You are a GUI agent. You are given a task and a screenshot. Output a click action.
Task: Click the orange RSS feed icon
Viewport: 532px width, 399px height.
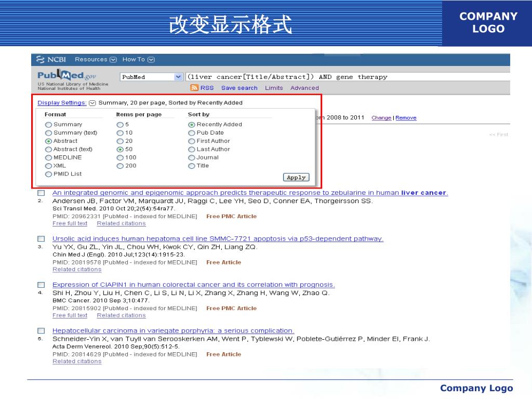click(x=194, y=88)
